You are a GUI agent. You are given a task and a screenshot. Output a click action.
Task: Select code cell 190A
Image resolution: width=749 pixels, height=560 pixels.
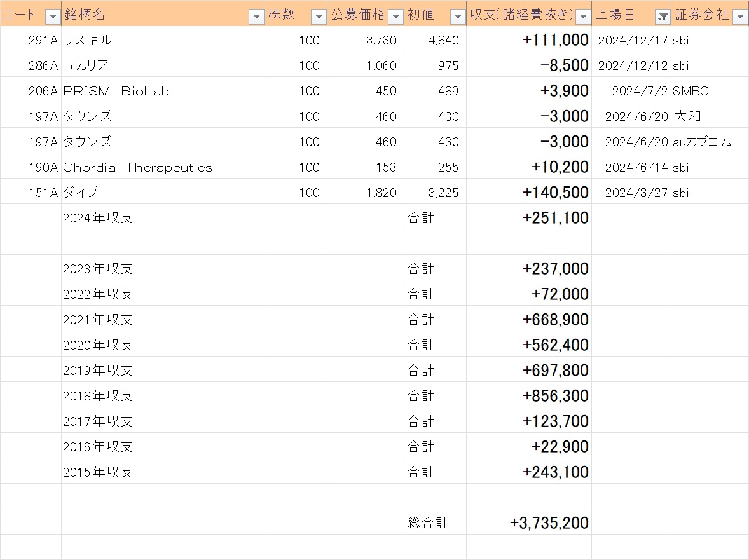(x=31, y=166)
